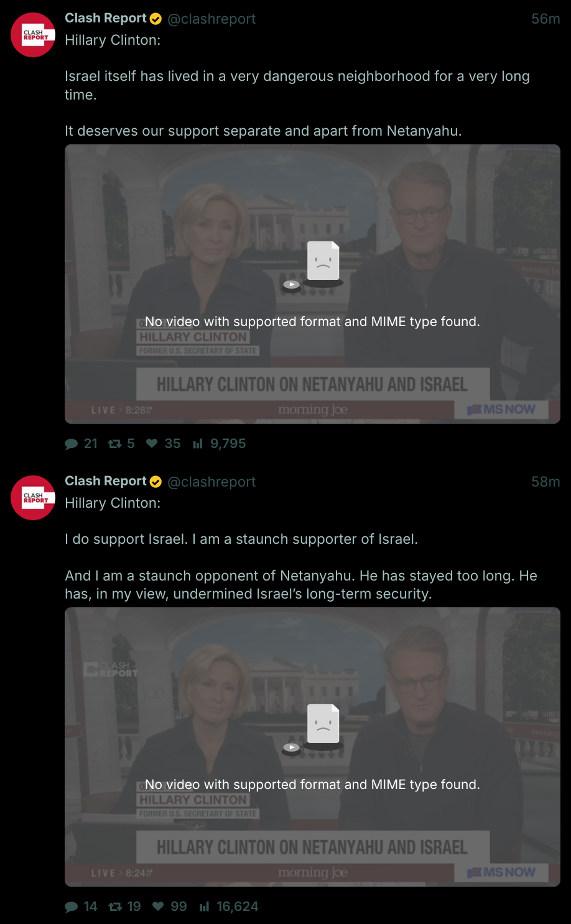
Task: Retweet the second Clash Report post
Action: click(x=114, y=907)
